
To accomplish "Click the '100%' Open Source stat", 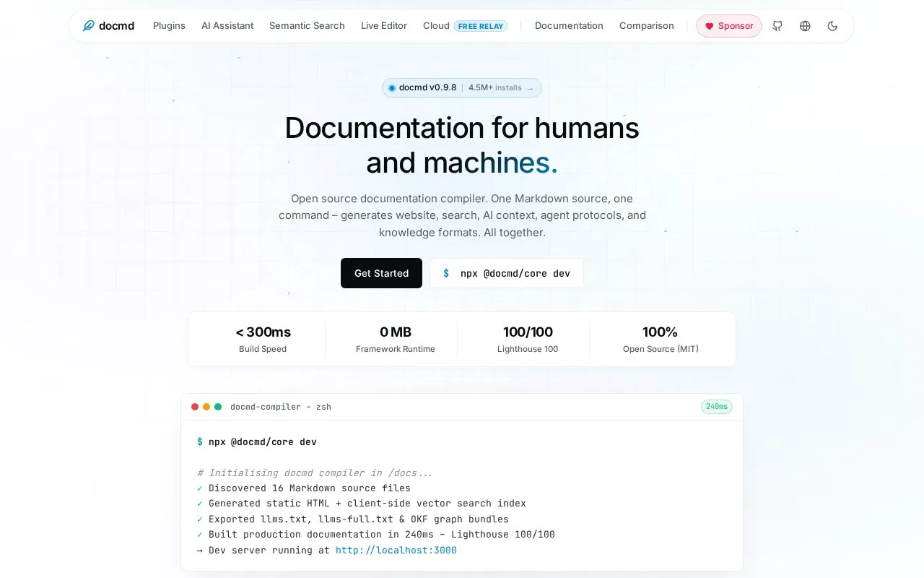I will [661, 340].
